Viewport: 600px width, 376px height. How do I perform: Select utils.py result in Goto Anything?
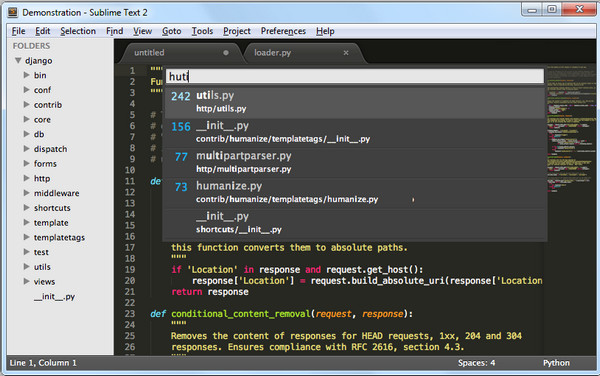pos(354,103)
